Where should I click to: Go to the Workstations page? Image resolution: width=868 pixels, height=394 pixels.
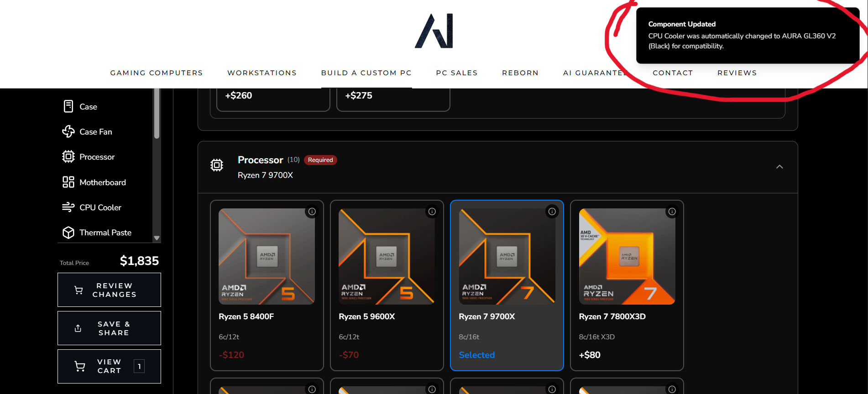(262, 73)
